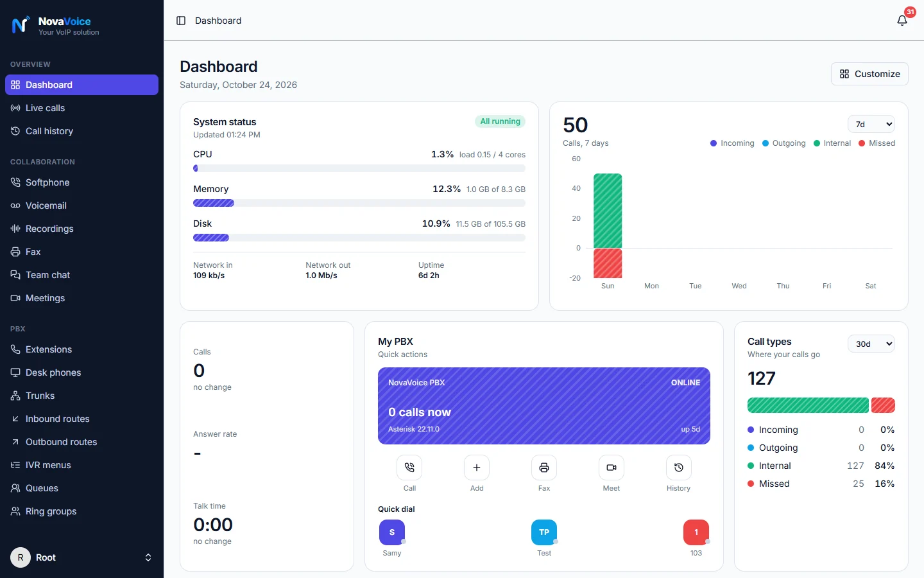The image size is (924, 578).
Task: Open Meetings page
Action: tap(81, 298)
